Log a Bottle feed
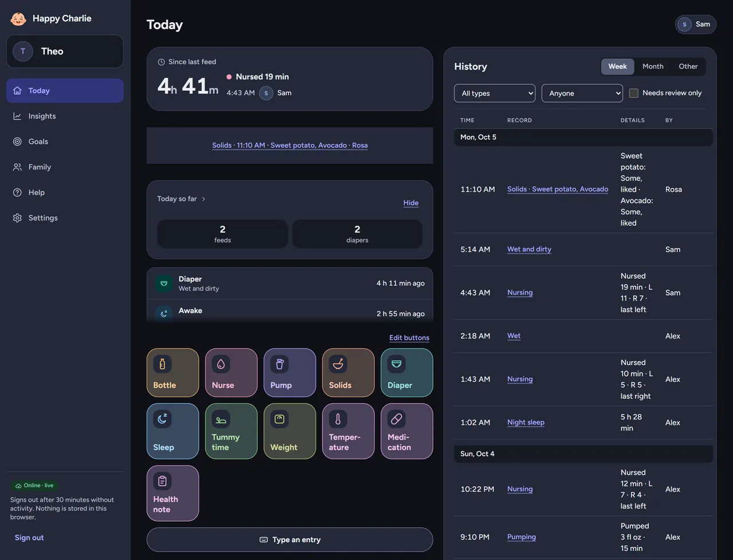733x560 pixels. (x=173, y=373)
